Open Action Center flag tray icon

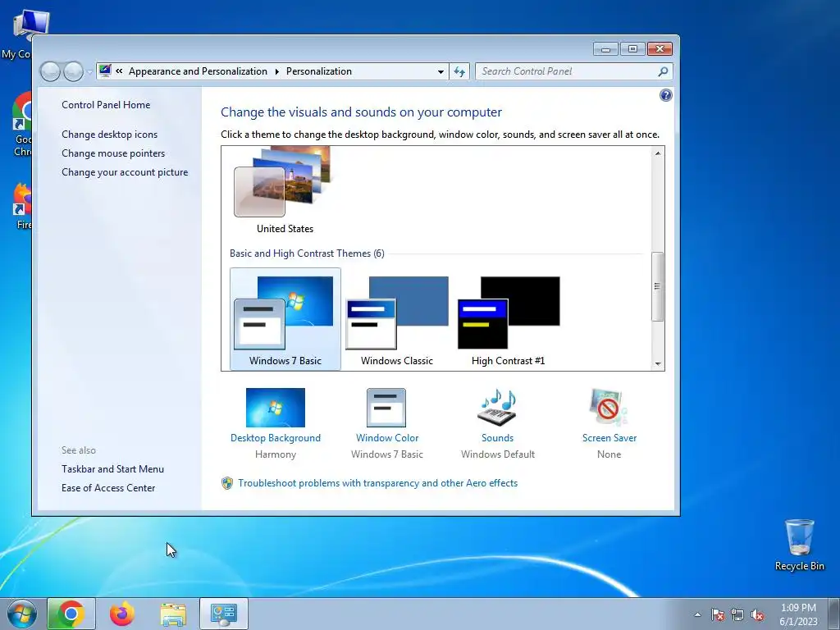(x=717, y=615)
